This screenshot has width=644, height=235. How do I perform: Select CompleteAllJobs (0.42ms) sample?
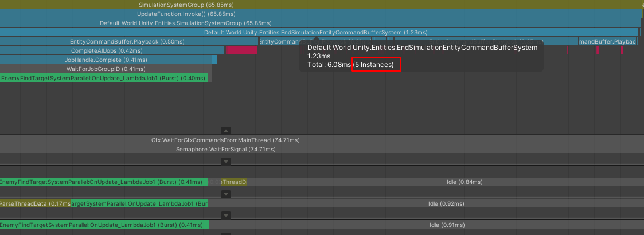112,50
